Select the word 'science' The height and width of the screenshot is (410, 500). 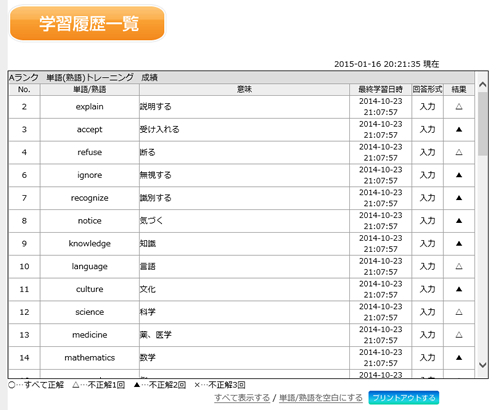(x=90, y=312)
